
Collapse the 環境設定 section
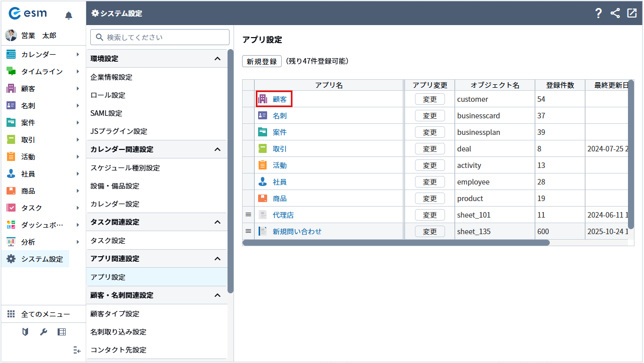(217, 59)
